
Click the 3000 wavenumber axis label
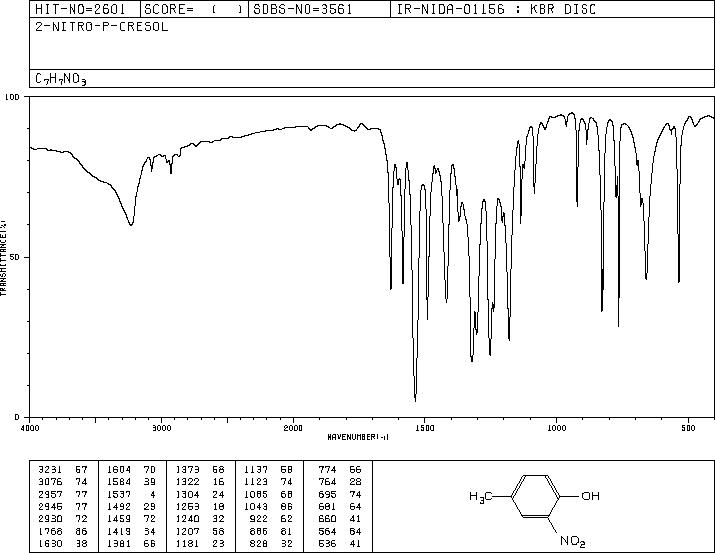[x=161, y=428]
